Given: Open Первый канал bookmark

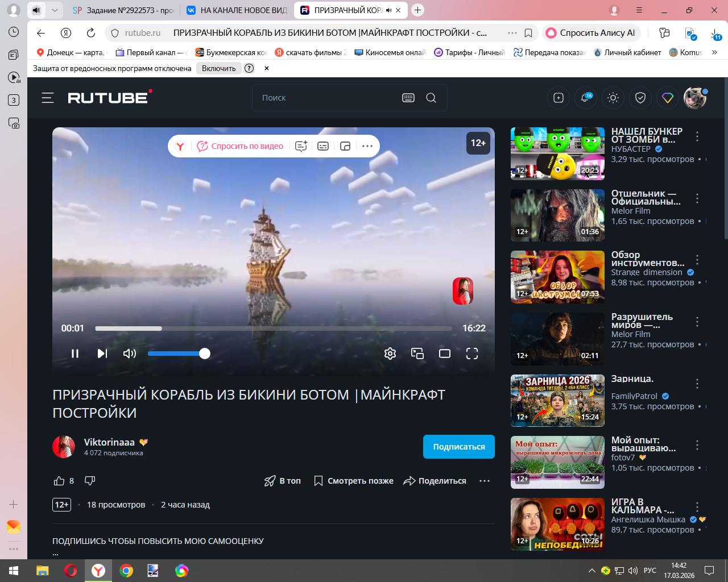Looking at the screenshot, I should click(x=151, y=52).
